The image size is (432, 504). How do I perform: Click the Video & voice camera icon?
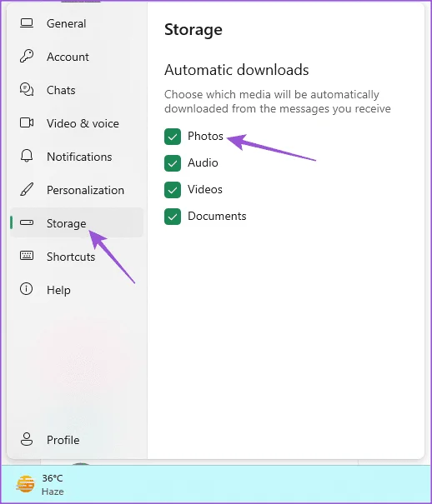27,122
